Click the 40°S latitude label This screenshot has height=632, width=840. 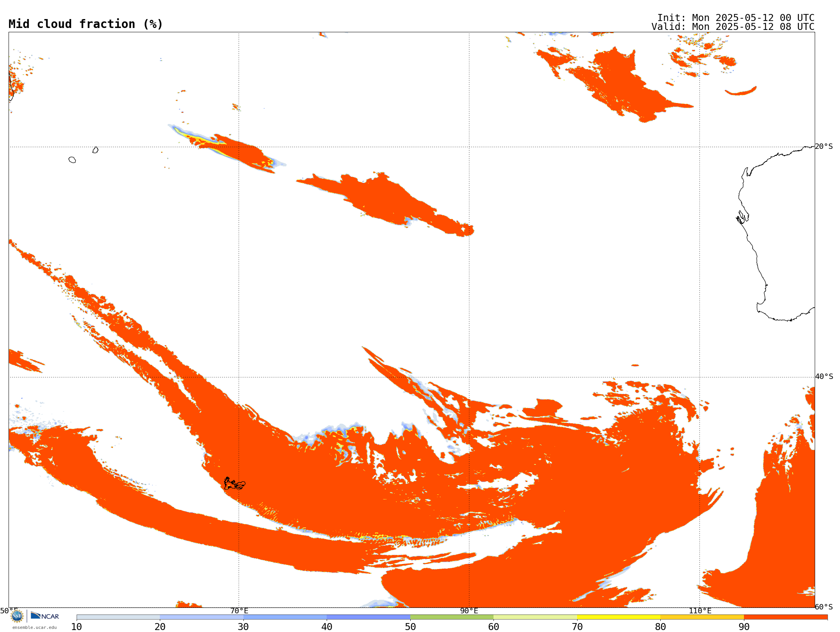[x=824, y=377]
